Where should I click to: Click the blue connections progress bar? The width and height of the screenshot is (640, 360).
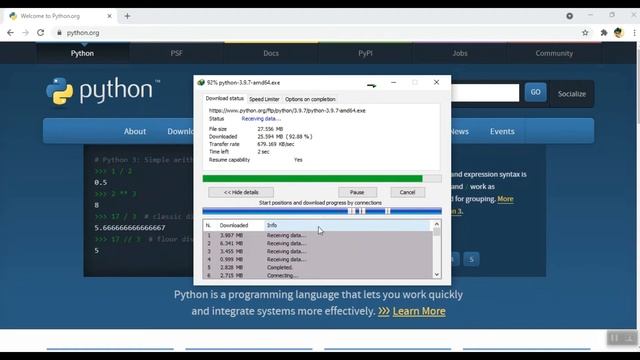point(322,211)
